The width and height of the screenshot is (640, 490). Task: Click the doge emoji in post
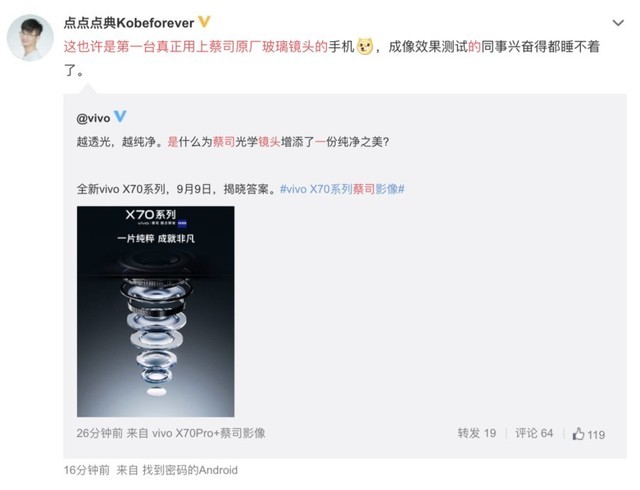[365, 47]
